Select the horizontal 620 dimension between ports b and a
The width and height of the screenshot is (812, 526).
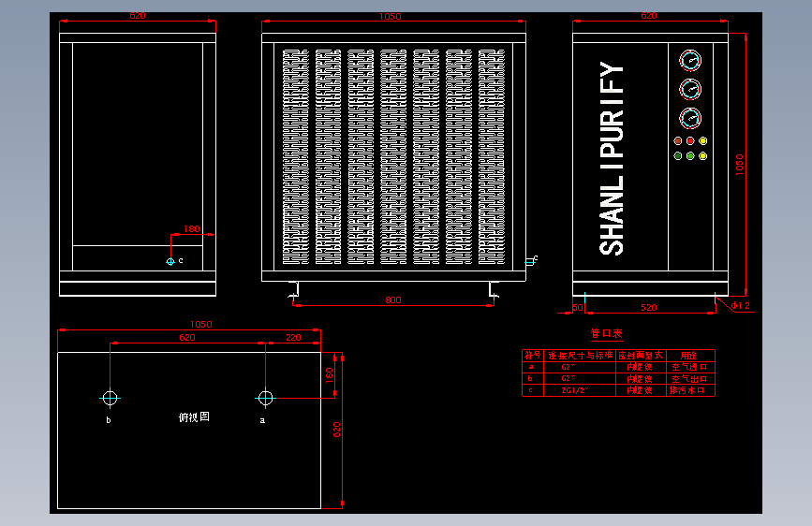(187, 338)
